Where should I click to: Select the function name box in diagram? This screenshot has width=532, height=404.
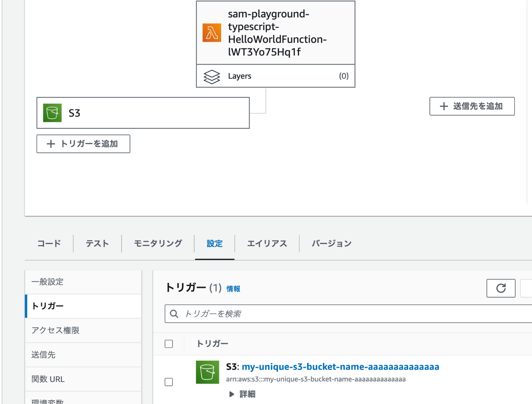(275, 33)
